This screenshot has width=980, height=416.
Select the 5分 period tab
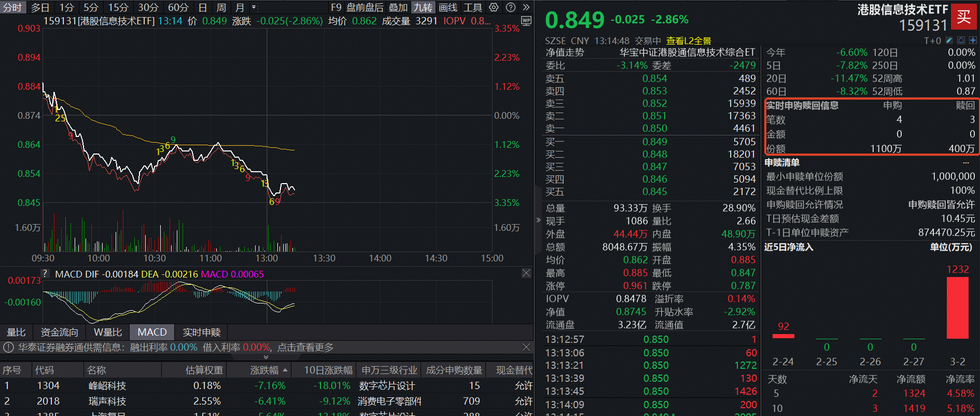91,7
